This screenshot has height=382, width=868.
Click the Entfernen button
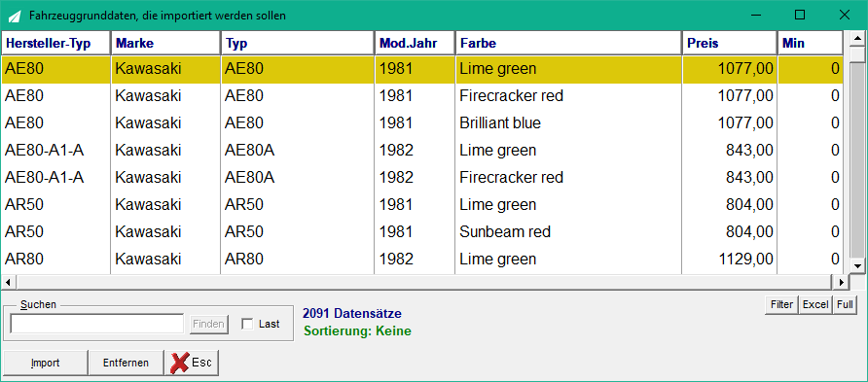click(126, 363)
